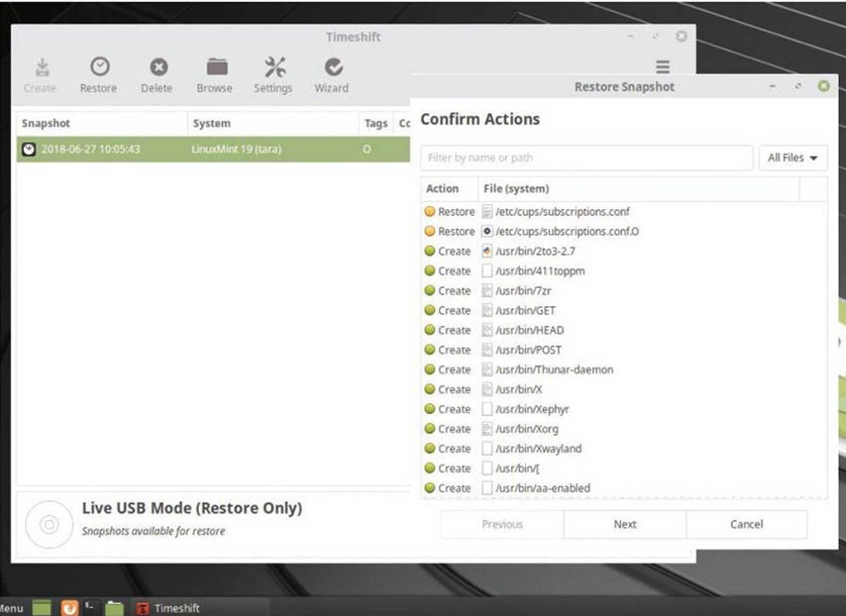Click the Restore action label for subscriptions.conf.O

click(457, 231)
